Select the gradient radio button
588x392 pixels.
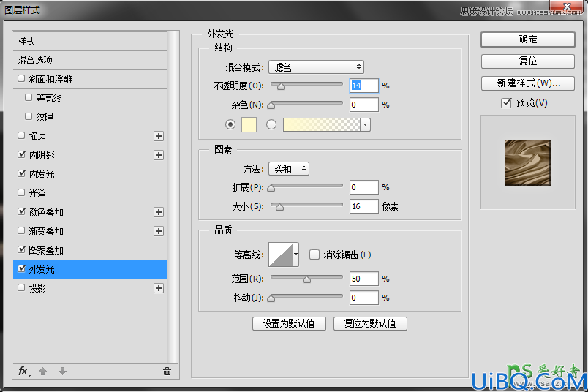tap(271, 124)
